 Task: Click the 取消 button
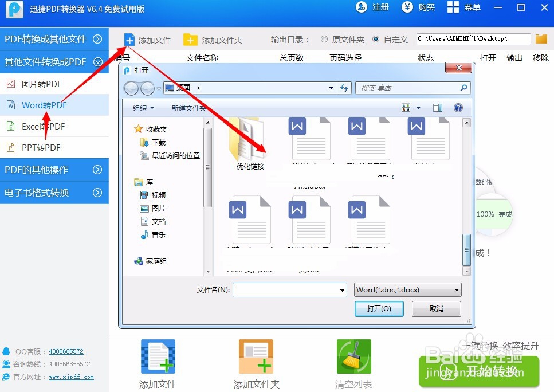point(437,308)
